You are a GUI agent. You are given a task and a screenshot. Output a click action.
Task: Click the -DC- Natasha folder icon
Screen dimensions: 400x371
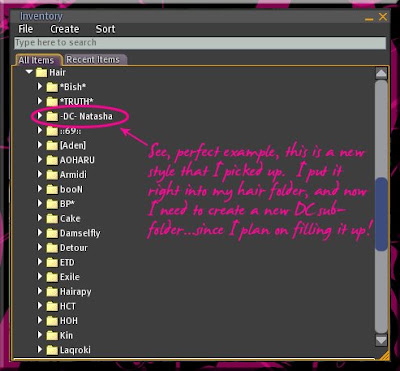tap(52, 116)
